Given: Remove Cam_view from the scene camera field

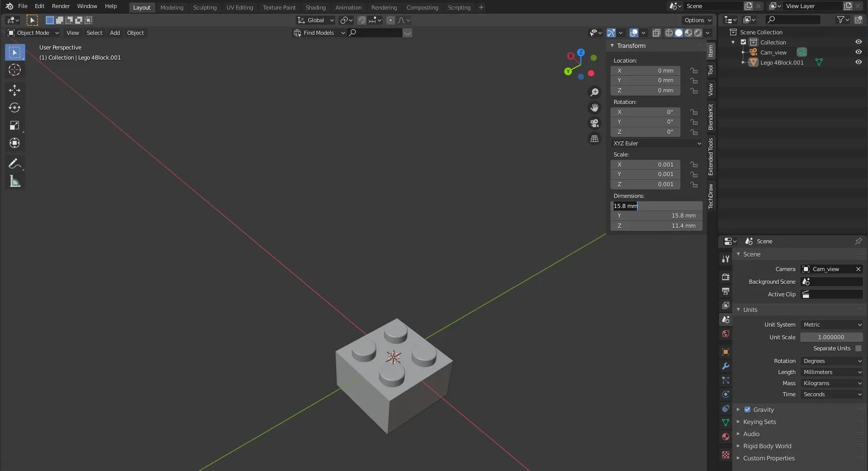Looking at the screenshot, I should point(858,269).
